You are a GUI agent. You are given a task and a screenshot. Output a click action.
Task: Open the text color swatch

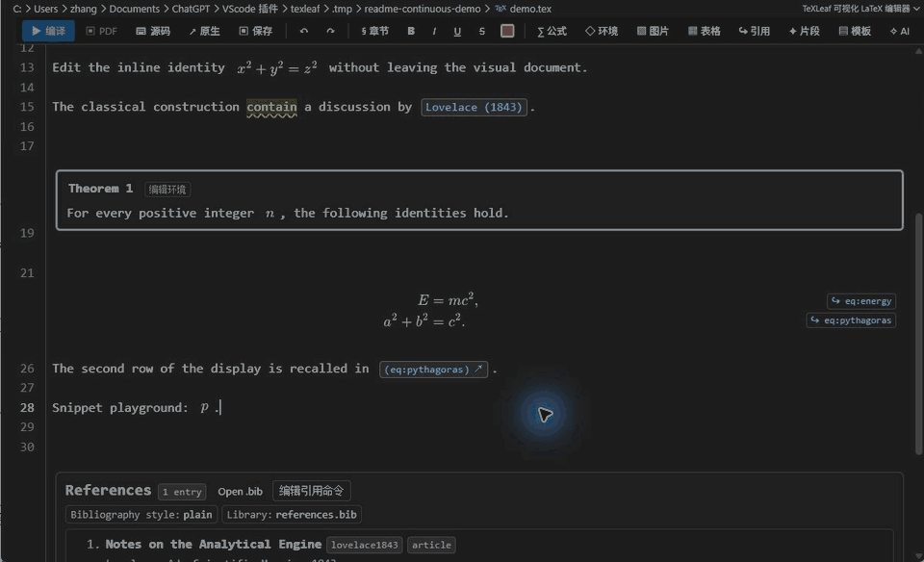click(x=507, y=31)
